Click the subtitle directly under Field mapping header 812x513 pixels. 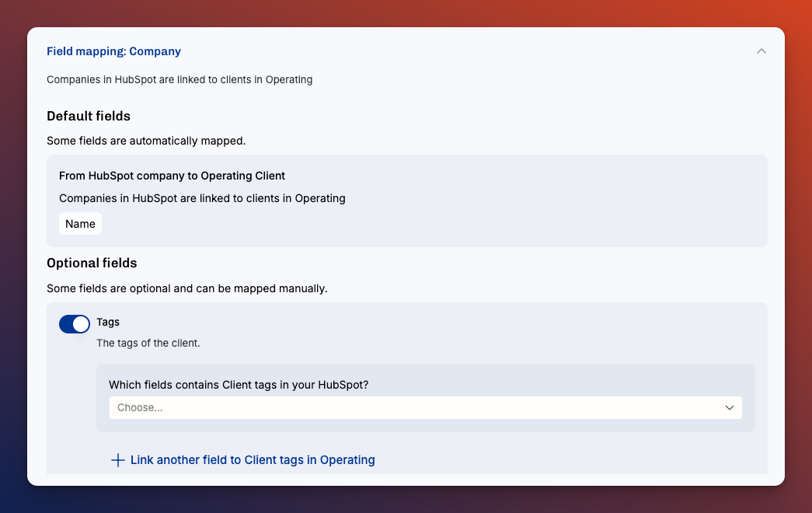point(179,79)
